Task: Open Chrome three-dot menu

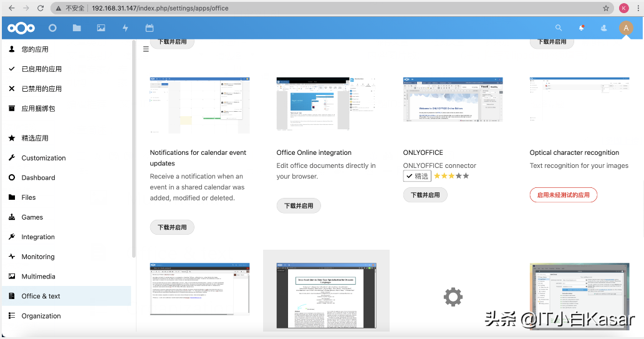Action: click(638, 8)
